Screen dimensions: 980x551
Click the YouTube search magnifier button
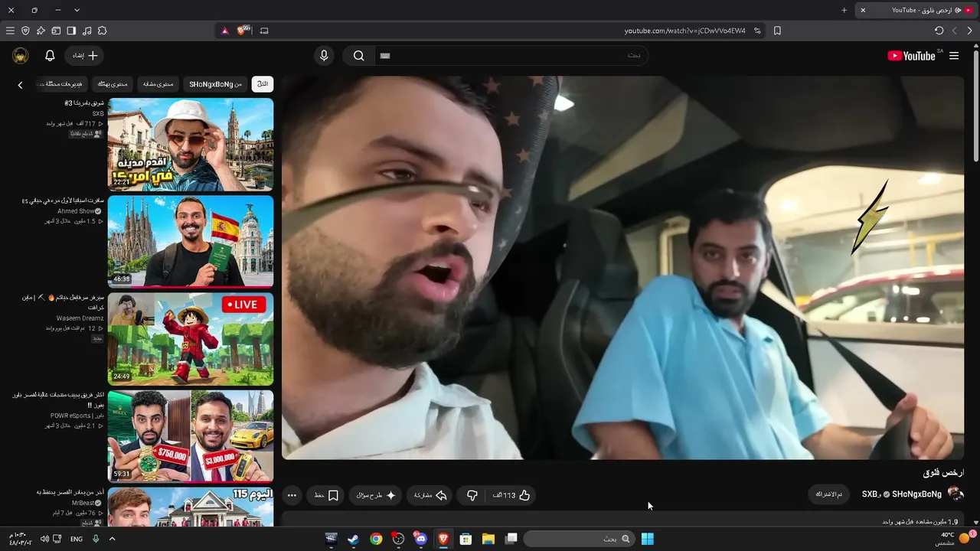pos(358,56)
